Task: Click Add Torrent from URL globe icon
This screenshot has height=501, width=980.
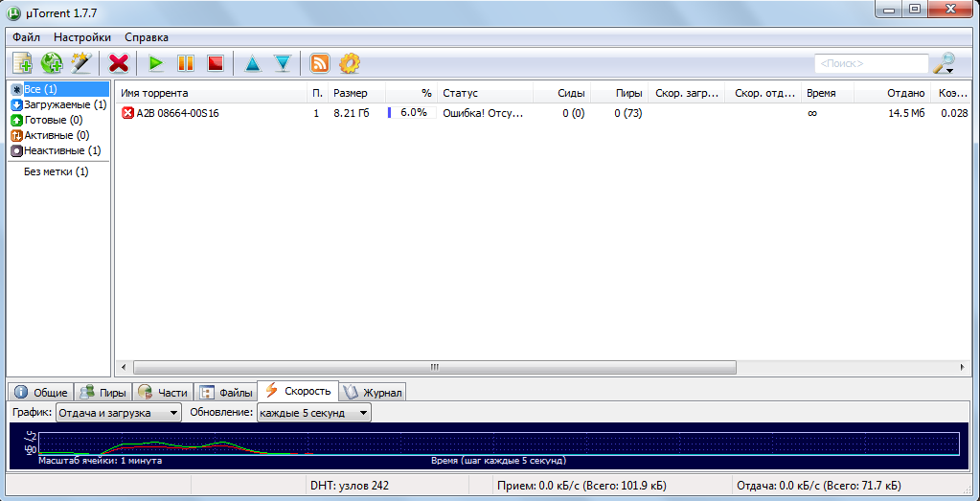Action: 51,63
